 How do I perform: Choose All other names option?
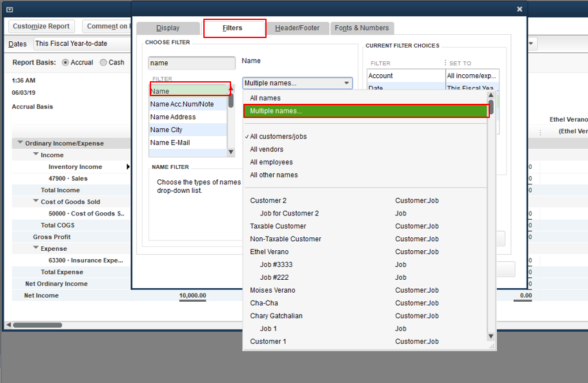pyautogui.click(x=365, y=175)
